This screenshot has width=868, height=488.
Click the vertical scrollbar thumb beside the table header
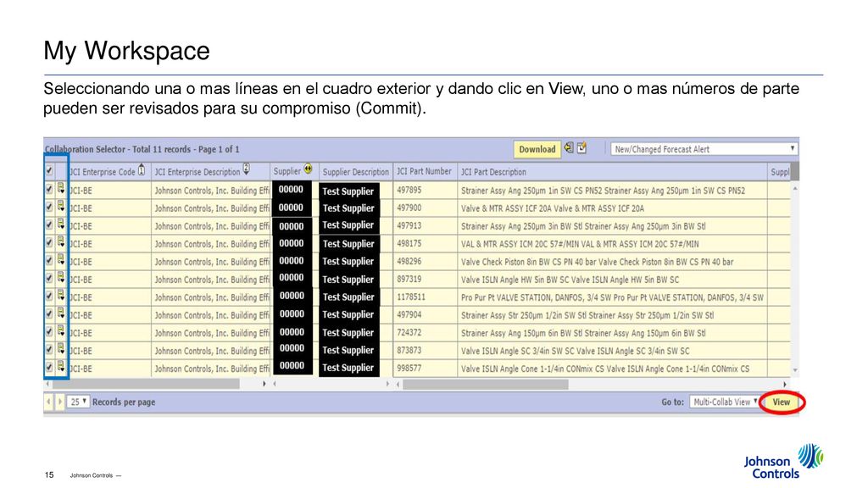[x=795, y=171]
